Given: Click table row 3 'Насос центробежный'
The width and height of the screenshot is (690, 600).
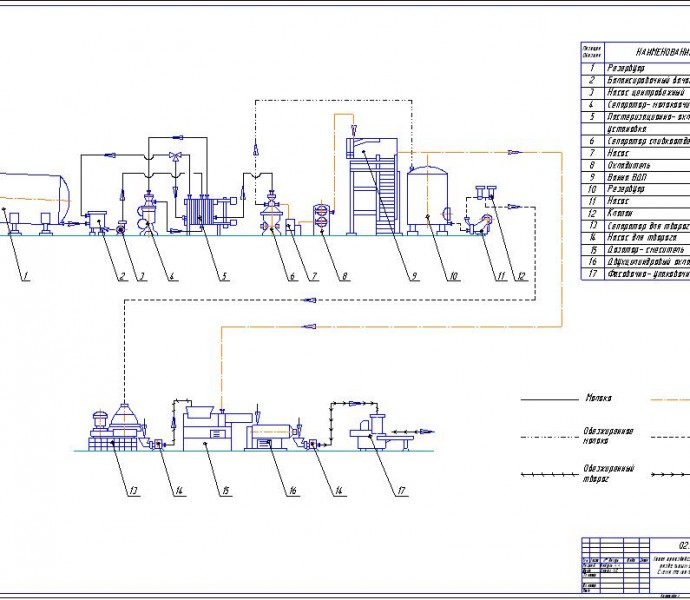Looking at the screenshot, I should tap(635, 92).
